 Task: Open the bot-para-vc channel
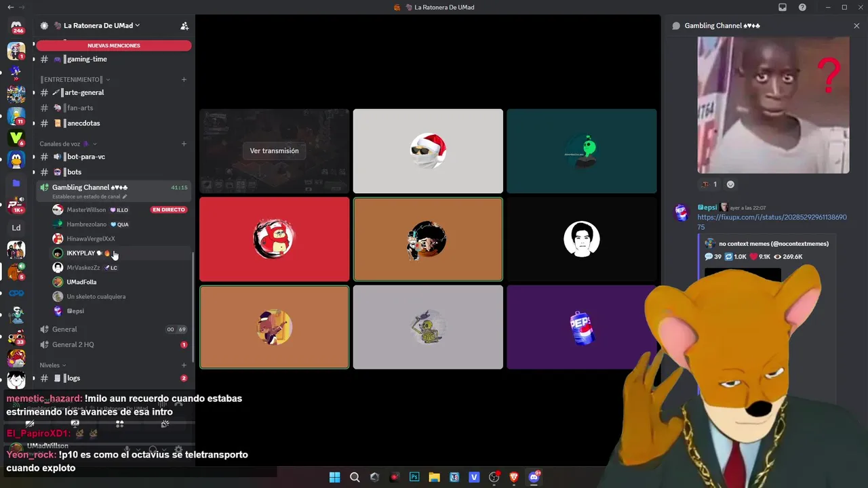(114, 157)
